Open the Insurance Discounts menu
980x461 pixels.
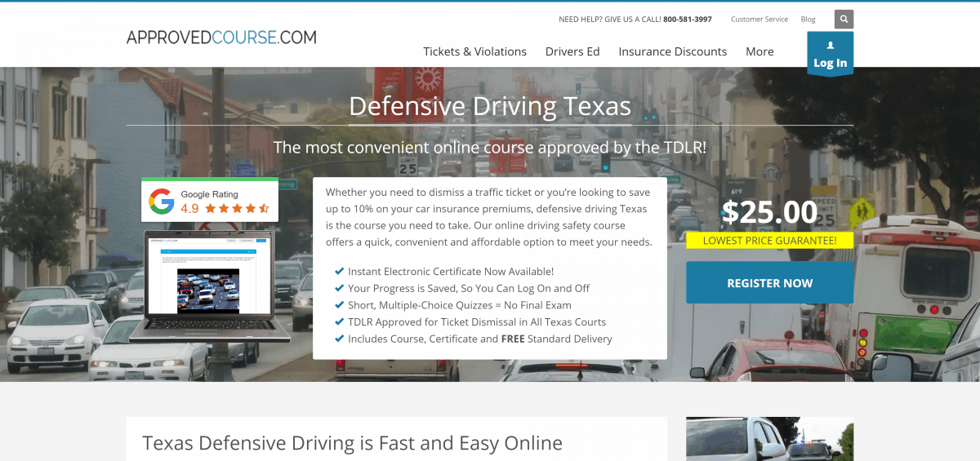672,51
